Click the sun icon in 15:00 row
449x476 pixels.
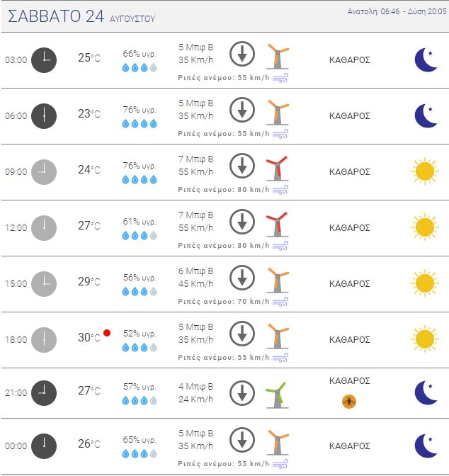pos(425,283)
